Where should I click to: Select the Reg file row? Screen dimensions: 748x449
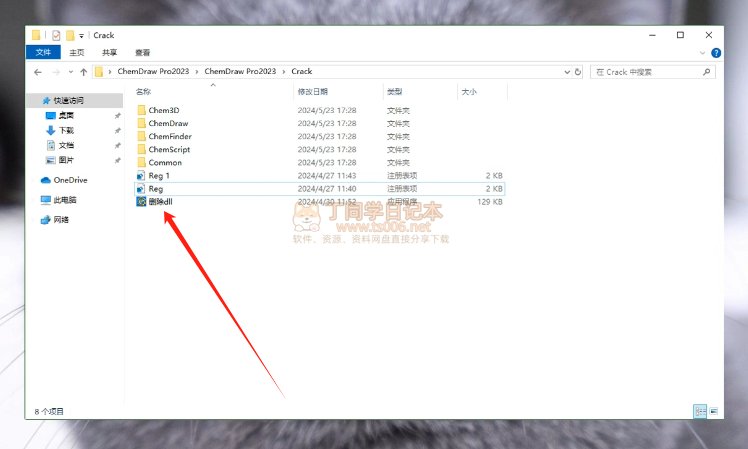[319, 189]
